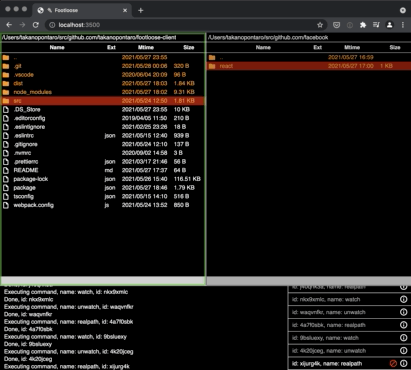Focus the localhost:3500 address bar
This screenshot has width=411, height=370.
185,25
